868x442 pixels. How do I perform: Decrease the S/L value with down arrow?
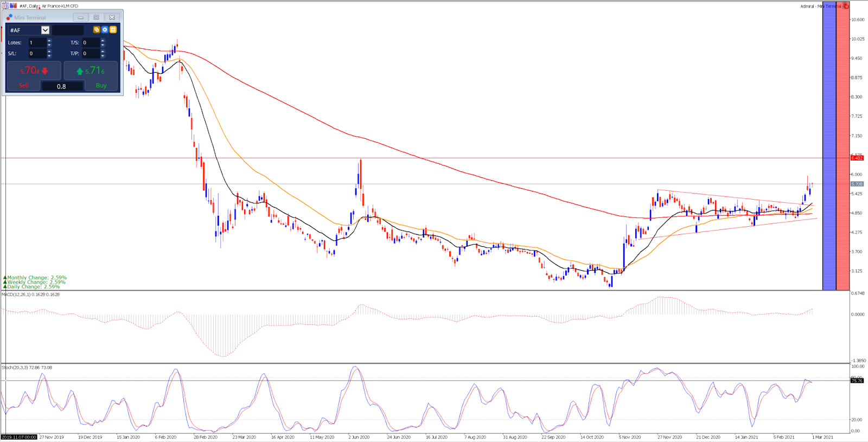pos(49,56)
